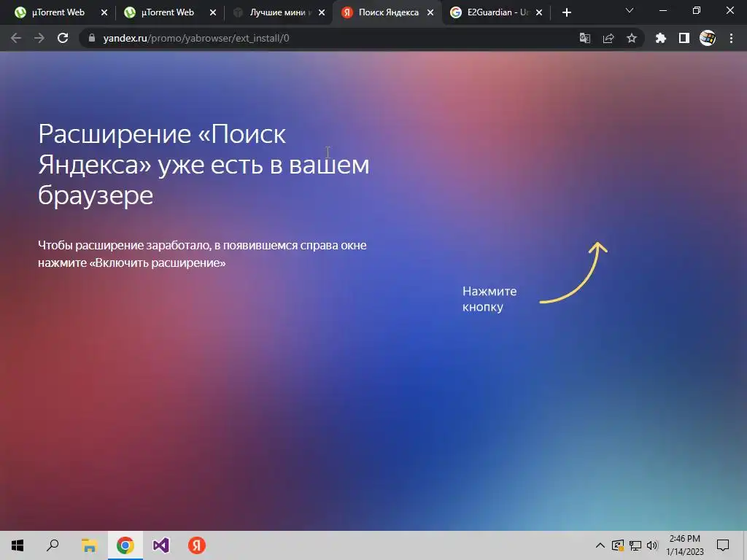Viewport: 747px width, 560px height.
Task: Click the Chrome taskbar icon
Action: (x=125, y=545)
